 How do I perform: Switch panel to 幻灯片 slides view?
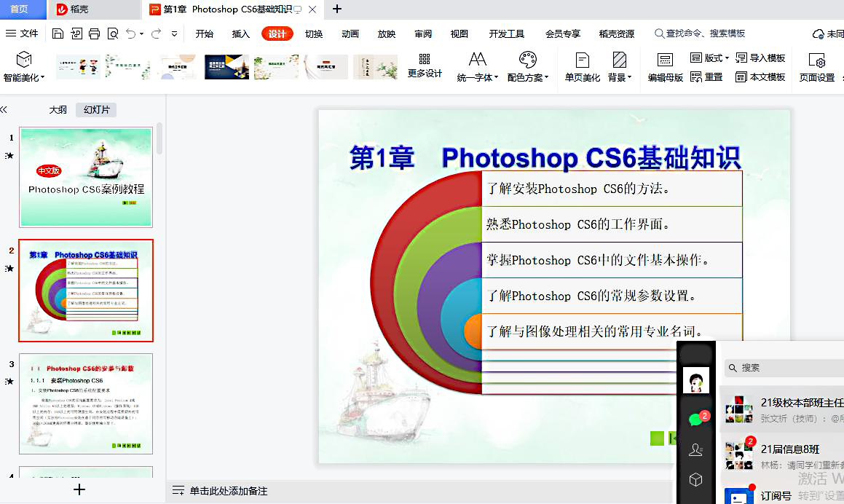(96, 110)
